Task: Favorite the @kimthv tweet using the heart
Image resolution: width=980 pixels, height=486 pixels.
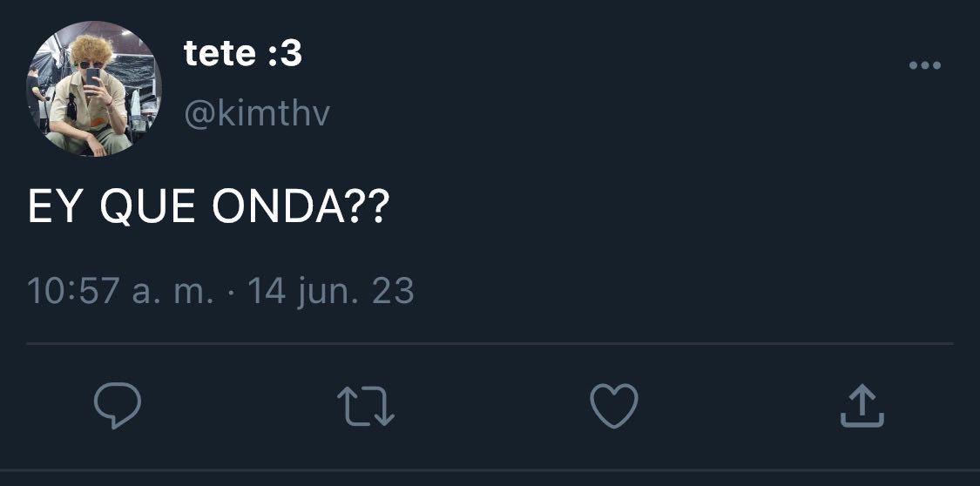Action: (x=614, y=405)
